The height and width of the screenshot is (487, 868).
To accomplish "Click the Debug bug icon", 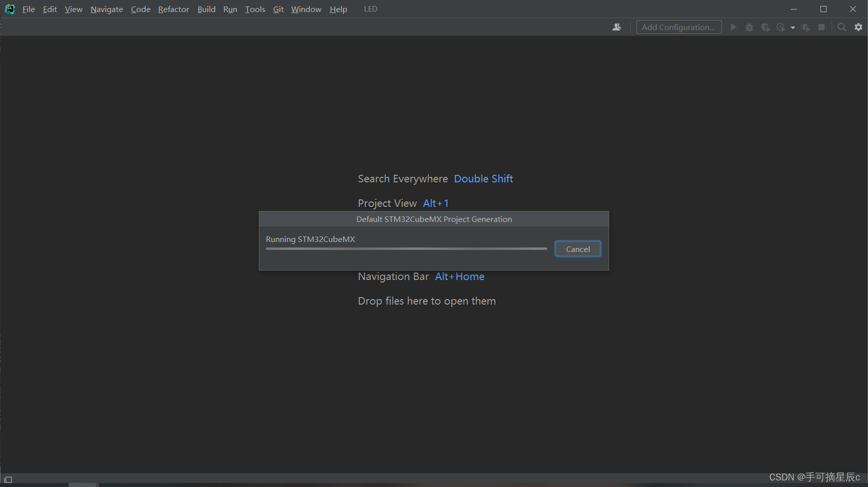I will [749, 27].
